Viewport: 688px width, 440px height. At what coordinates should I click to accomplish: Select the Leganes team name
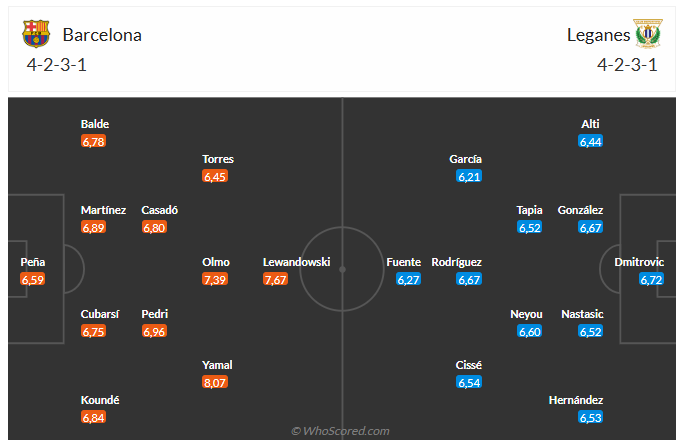[598, 35]
